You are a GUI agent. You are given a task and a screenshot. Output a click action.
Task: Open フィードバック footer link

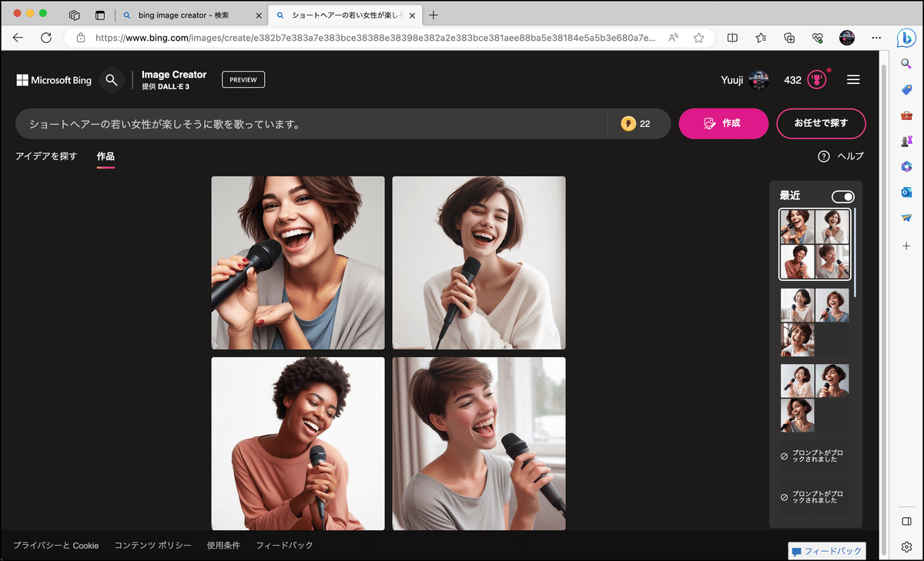(284, 546)
